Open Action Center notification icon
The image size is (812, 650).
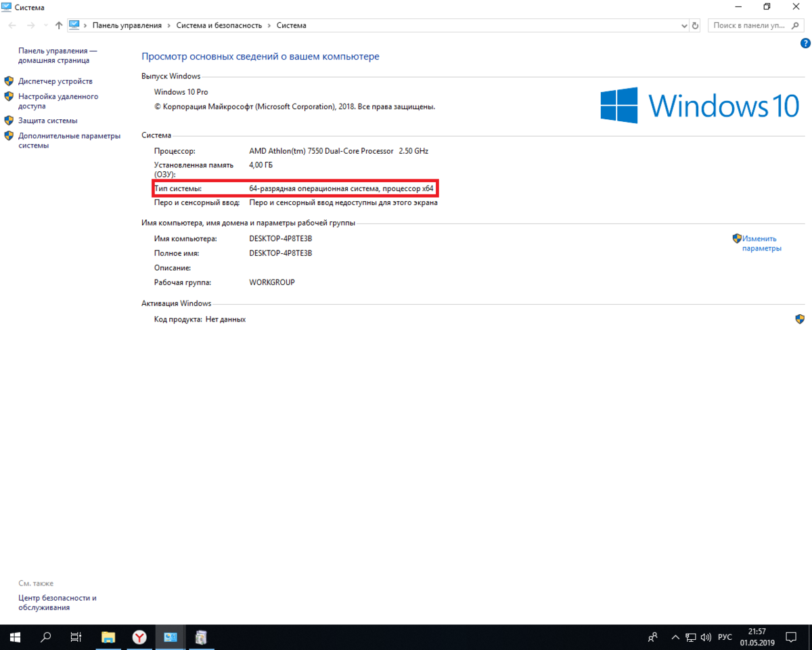[x=790, y=637]
